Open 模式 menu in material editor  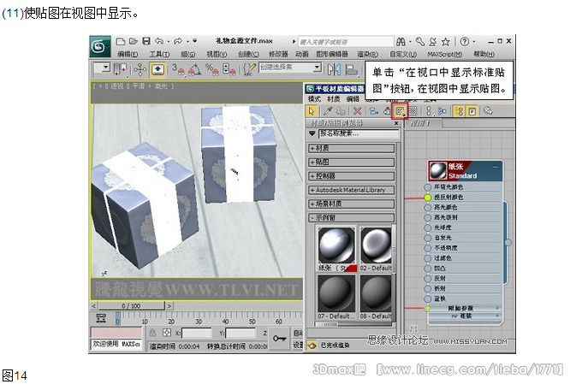(314, 99)
